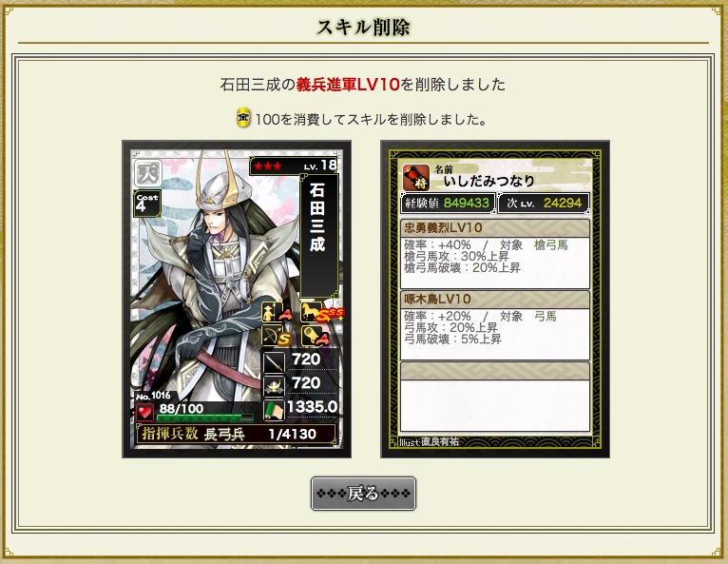Click the 戻る back button

(x=363, y=493)
